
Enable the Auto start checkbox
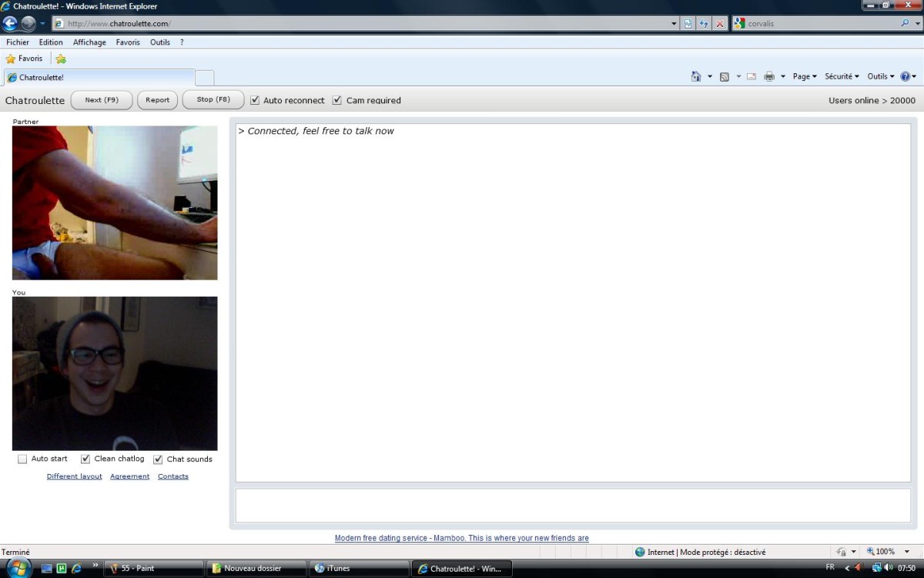22,459
